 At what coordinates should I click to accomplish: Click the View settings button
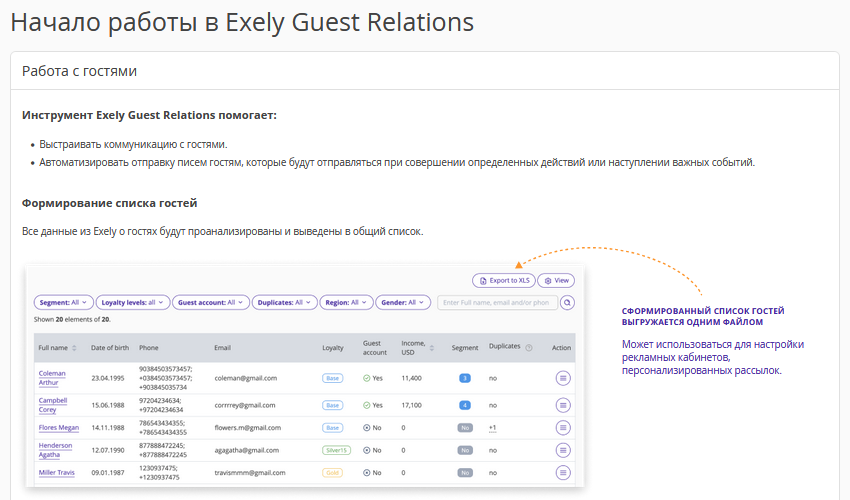point(557,281)
